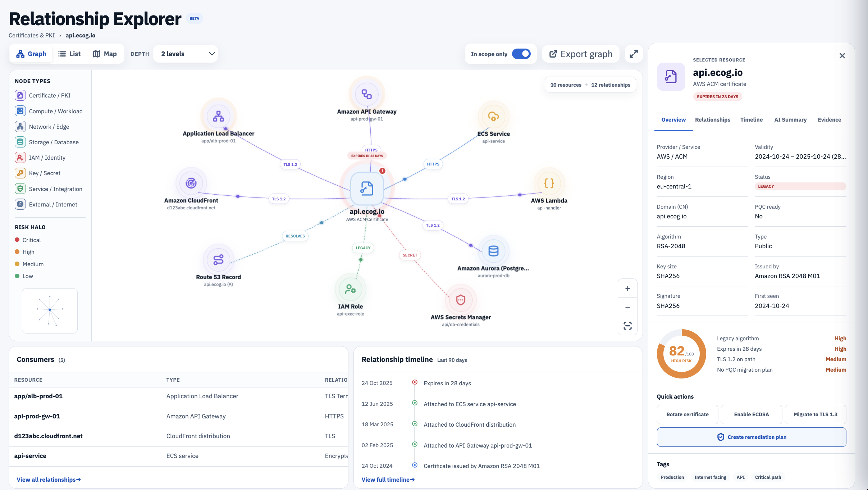
Task: Click Enable ECDSA quick action
Action: pyautogui.click(x=751, y=414)
